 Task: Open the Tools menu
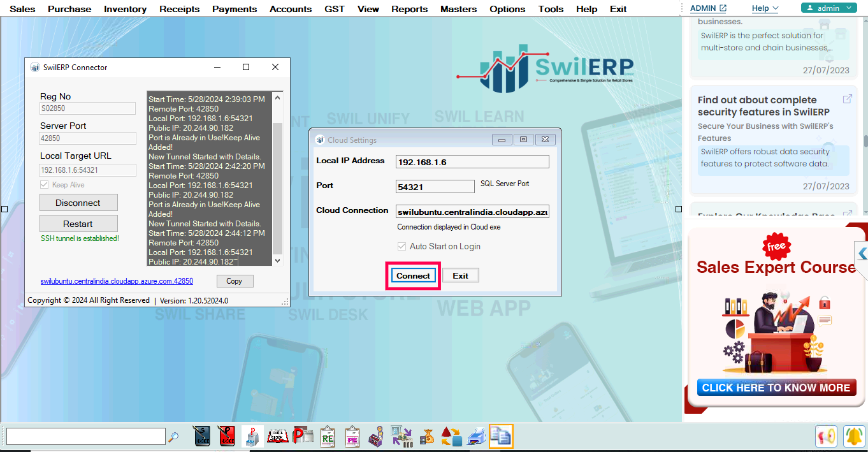click(x=551, y=9)
